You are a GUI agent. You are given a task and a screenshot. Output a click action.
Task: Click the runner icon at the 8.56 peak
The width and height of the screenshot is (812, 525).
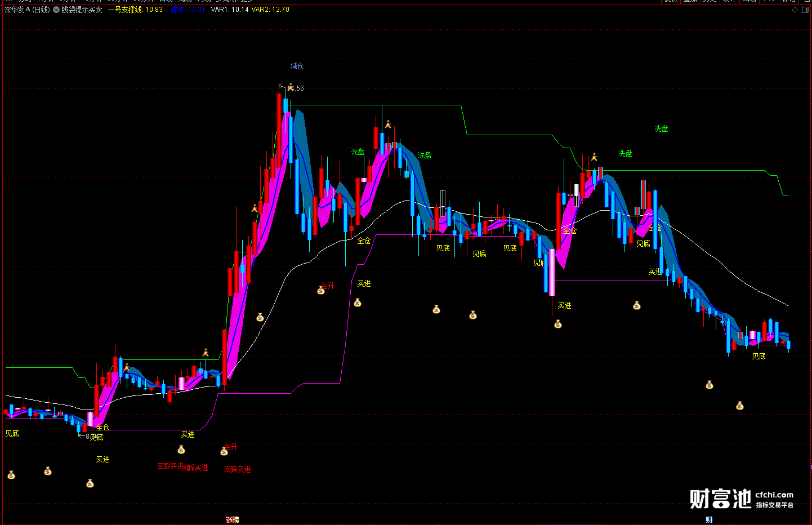pos(291,87)
